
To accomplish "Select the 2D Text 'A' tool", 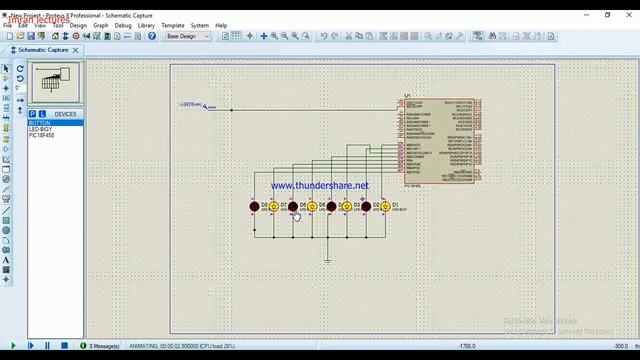I will (x=6, y=260).
